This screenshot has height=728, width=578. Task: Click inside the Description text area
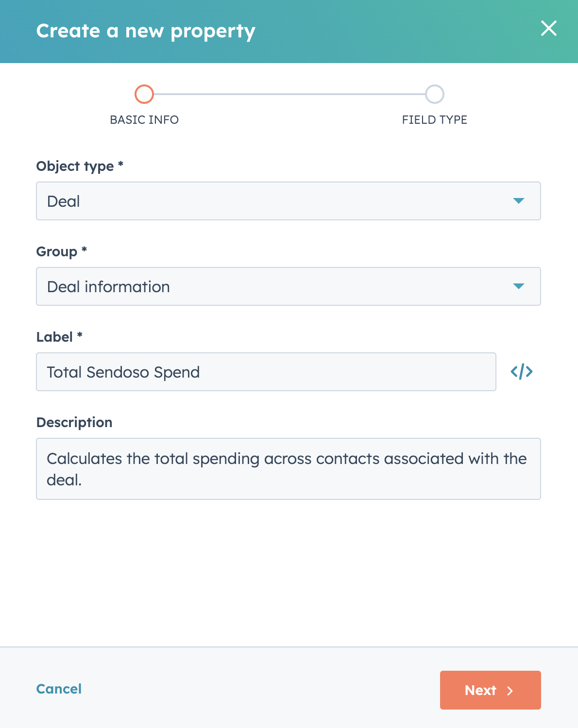289,469
